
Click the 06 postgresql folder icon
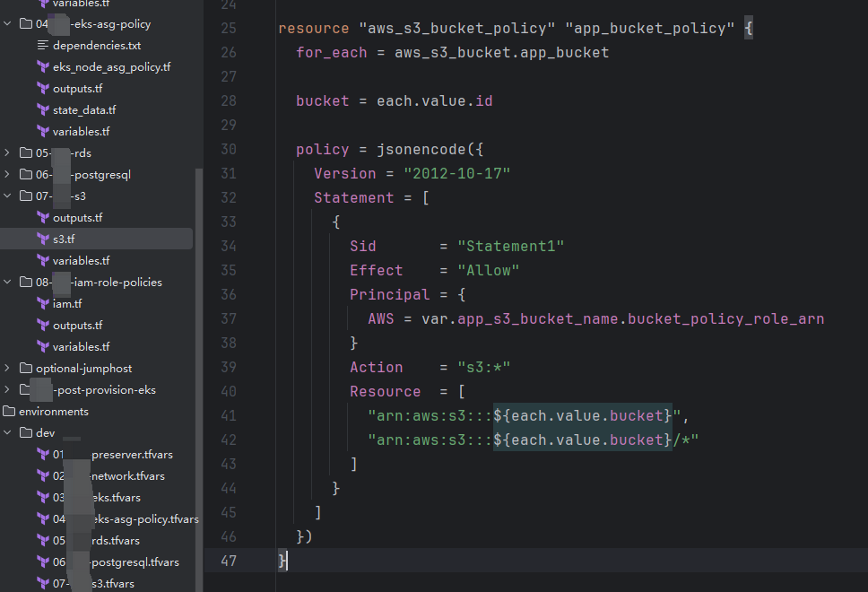click(26, 174)
